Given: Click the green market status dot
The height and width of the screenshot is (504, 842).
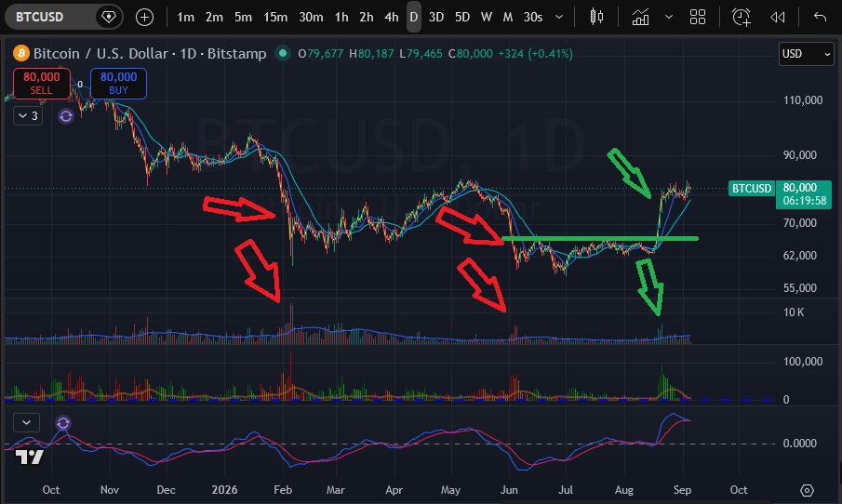Looking at the screenshot, I should pyautogui.click(x=283, y=53).
